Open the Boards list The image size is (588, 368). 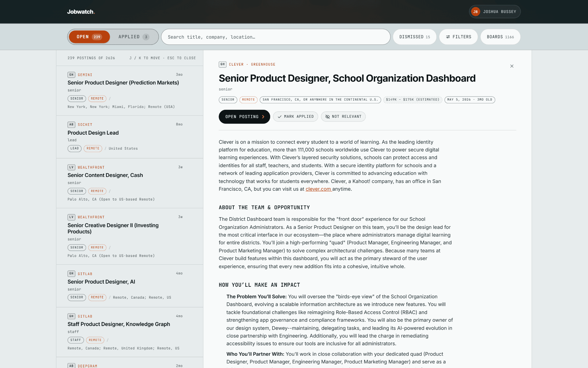point(500,37)
